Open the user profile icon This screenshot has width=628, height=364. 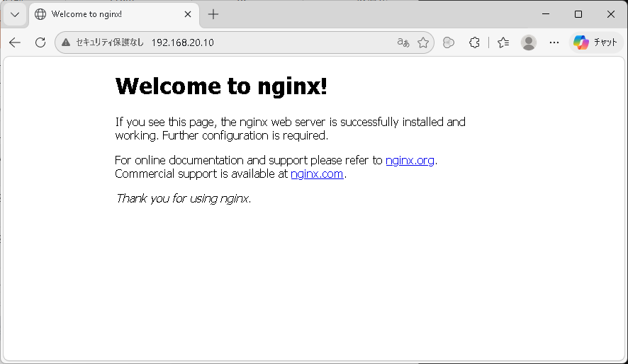point(529,42)
